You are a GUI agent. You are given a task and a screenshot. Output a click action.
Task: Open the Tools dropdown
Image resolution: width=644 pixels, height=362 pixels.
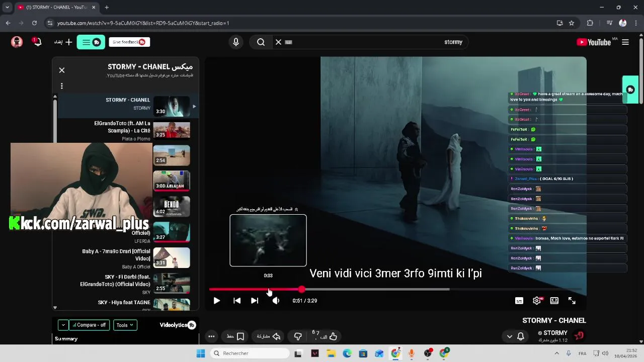(x=125, y=325)
